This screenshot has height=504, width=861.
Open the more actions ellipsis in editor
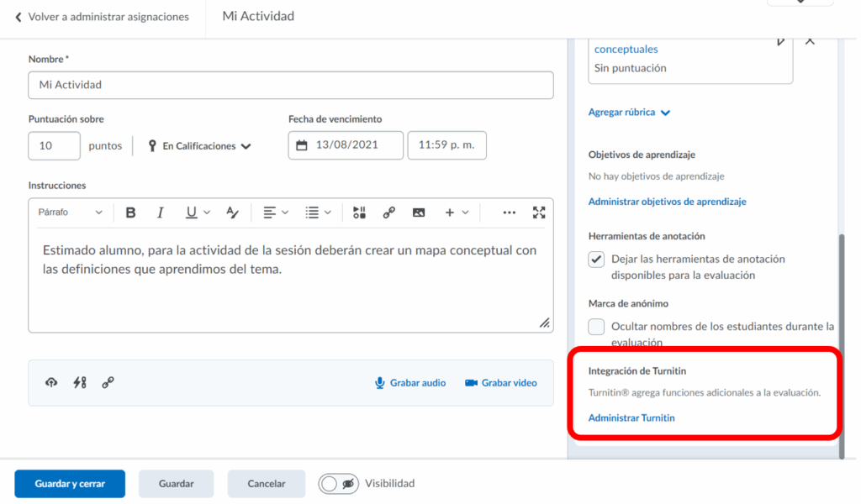click(x=509, y=213)
